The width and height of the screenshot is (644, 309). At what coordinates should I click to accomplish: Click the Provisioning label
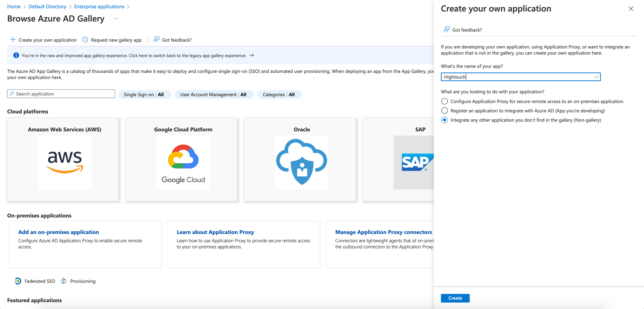click(x=83, y=281)
